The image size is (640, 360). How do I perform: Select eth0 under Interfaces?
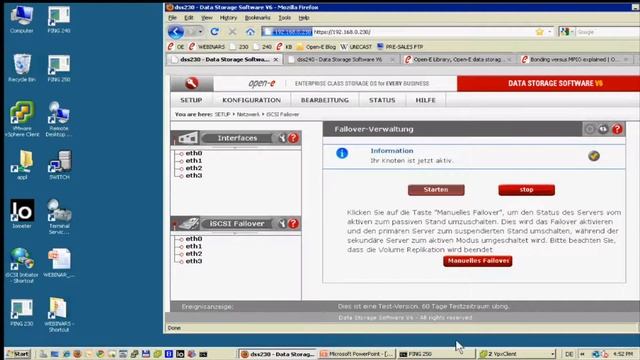point(194,153)
